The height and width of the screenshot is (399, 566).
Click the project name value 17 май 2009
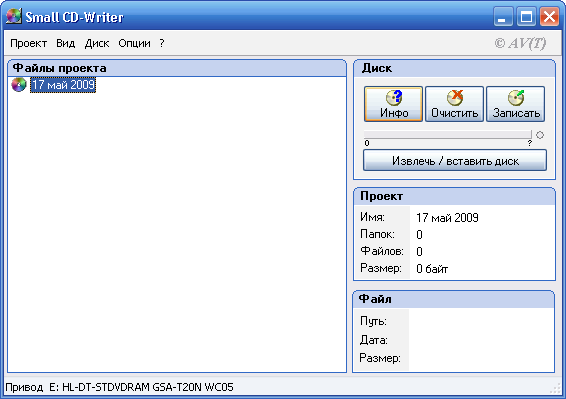[447, 218]
